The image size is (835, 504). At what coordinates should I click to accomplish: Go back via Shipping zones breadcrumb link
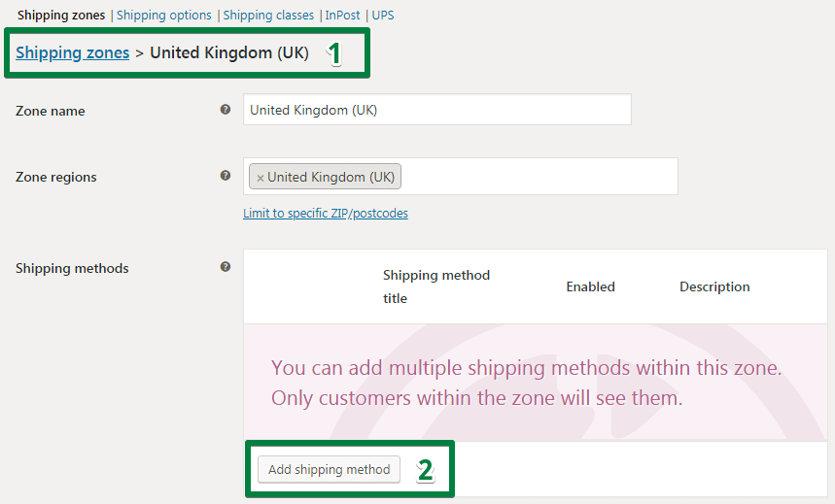point(73,52)
